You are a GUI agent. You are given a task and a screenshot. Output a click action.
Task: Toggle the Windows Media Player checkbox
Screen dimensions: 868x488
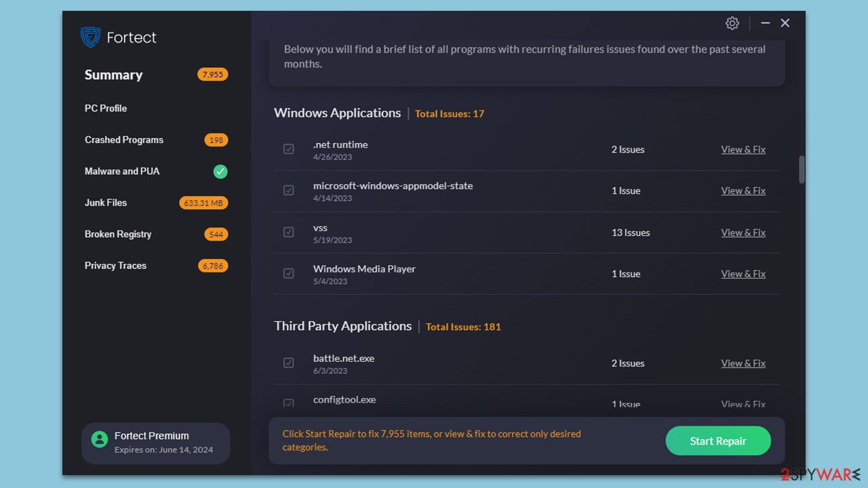289,274
